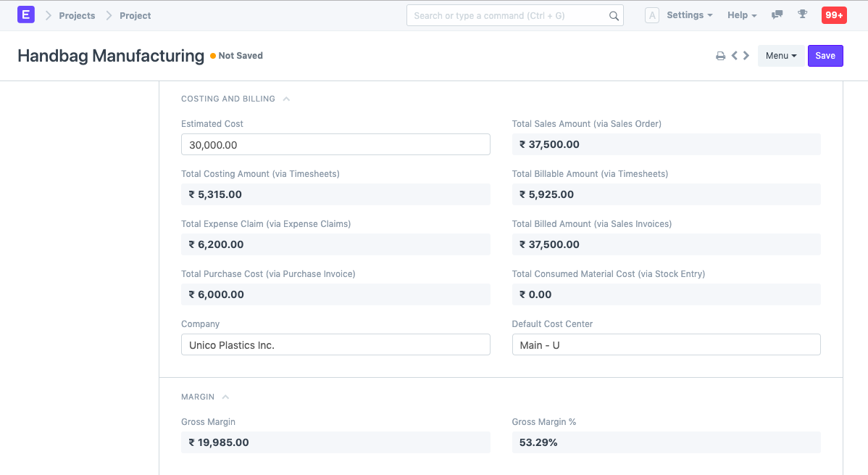Viewport: 868px width, 475px height.
Task: Open the Menu dropdown
Action: point(780,55)
